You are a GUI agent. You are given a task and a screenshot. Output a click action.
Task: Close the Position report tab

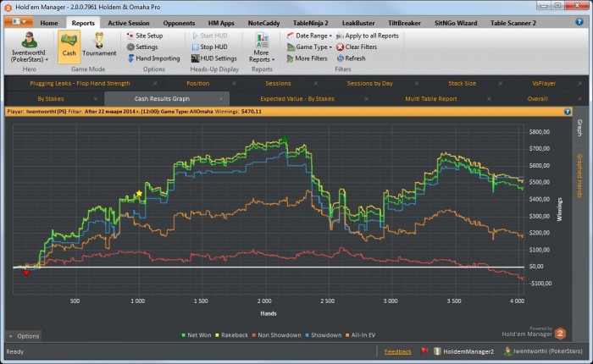tap(234, 84)
